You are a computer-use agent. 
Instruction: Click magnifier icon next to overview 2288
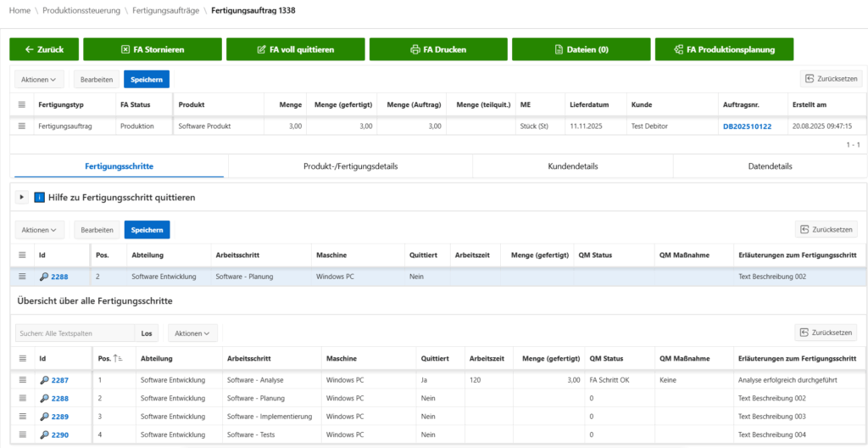click(44, 399)
